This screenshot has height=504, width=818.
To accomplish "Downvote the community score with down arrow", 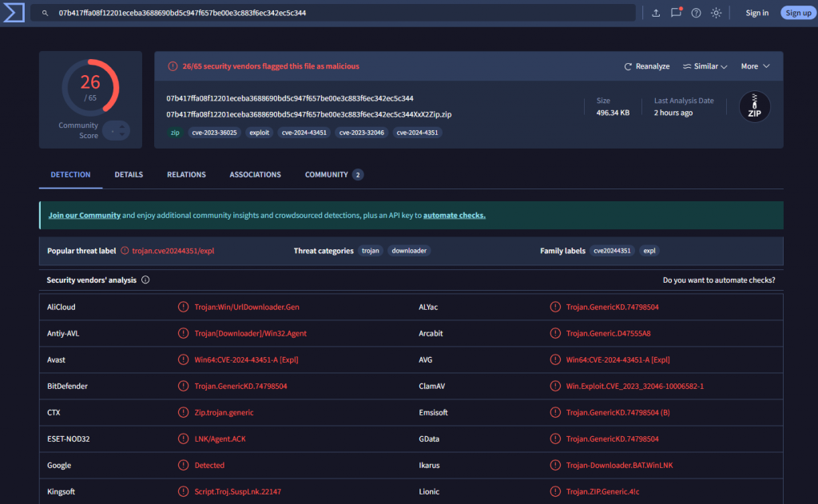I will [x=122, y=134].
